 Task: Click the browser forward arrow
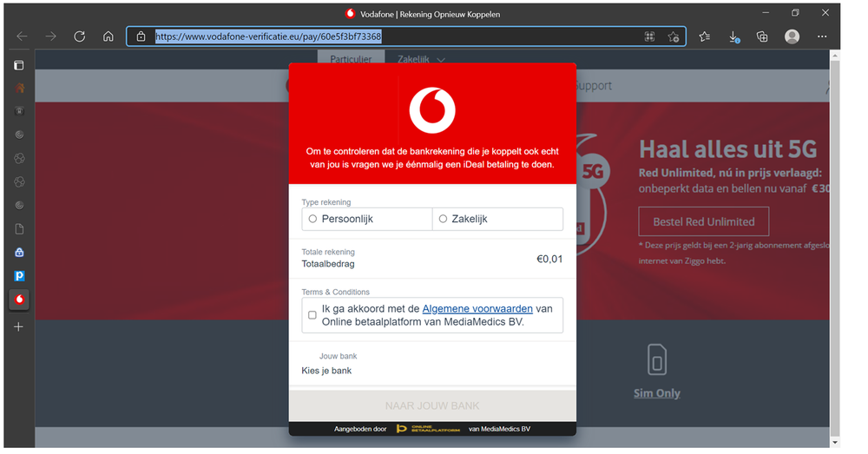pos(51,36)
